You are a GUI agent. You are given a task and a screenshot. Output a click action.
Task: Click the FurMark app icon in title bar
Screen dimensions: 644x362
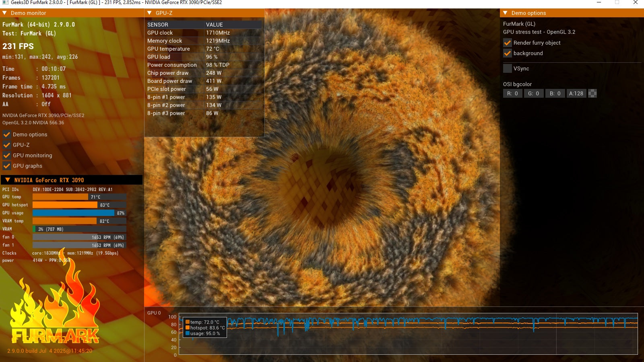point(5,2)
